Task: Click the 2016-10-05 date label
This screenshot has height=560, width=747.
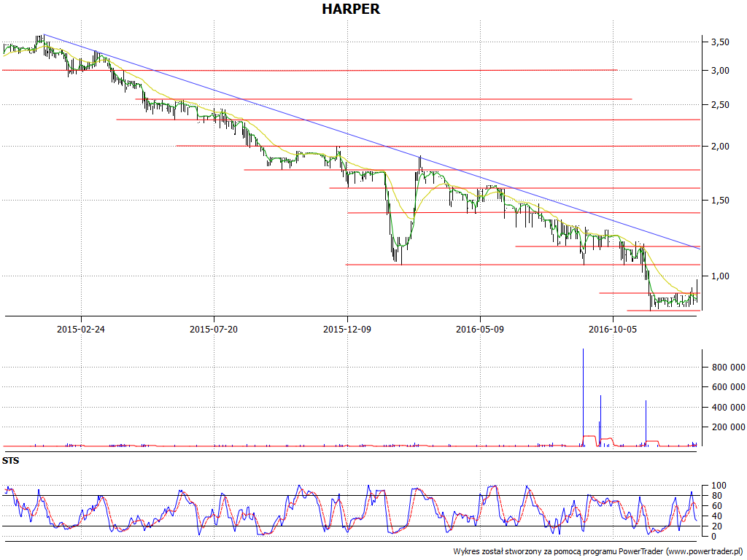Action: (613, 329)
